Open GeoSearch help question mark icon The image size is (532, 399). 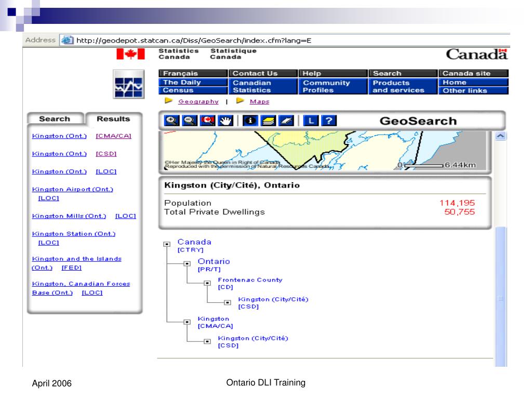[329, 121]
